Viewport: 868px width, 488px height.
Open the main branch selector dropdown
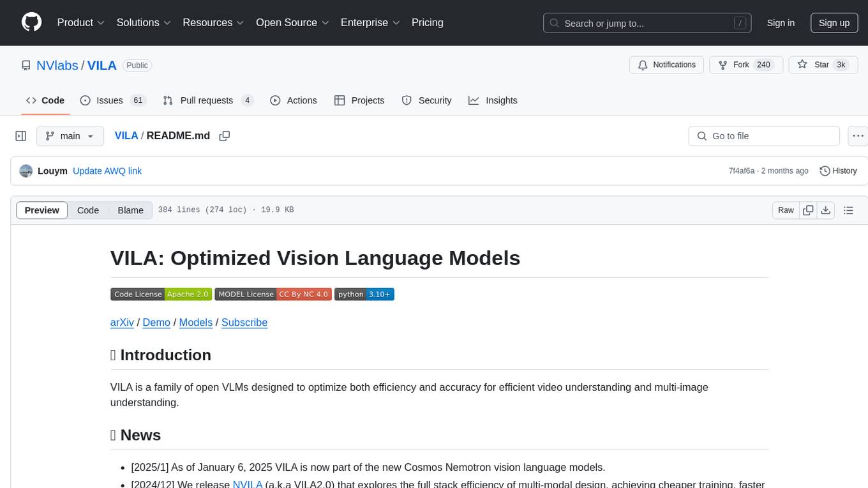pos(70,136)
